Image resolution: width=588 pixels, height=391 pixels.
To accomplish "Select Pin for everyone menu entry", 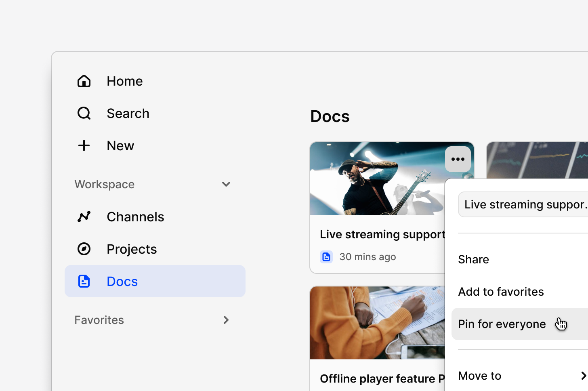I will click(520, 324).
